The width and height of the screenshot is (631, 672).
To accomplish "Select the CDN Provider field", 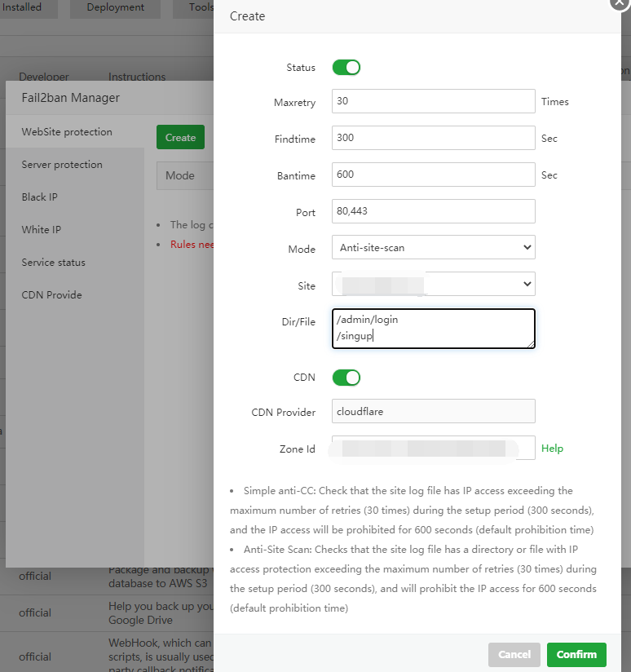I will (x=433, y=411).
